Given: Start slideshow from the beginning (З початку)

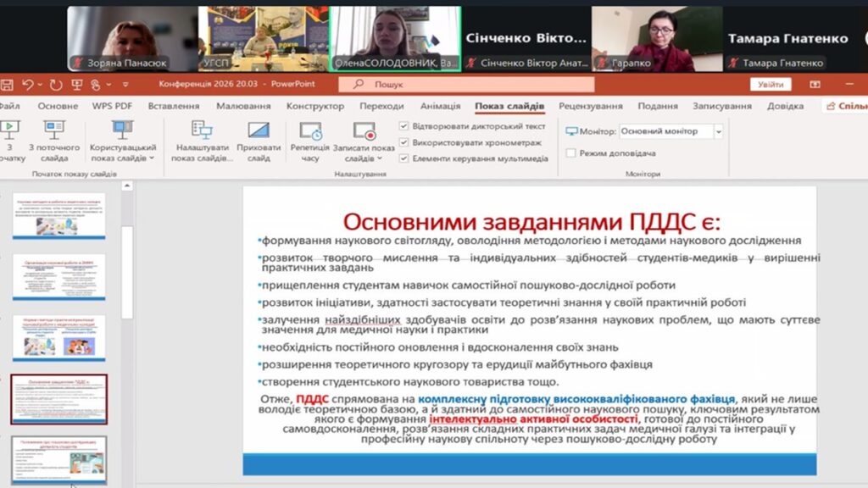Looking at the screenshot, I should [9, 131].
